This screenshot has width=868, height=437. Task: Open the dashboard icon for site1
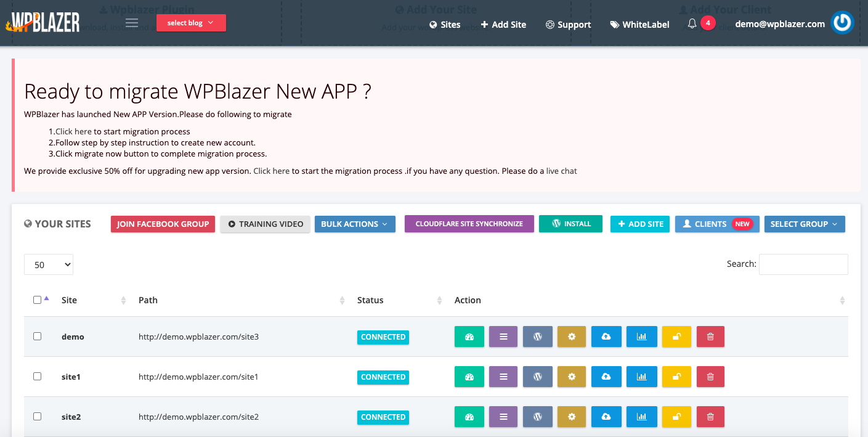coord(469,377)
